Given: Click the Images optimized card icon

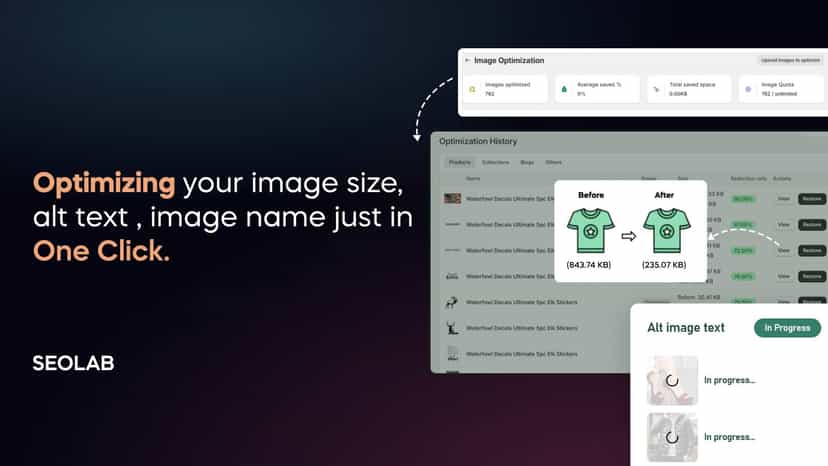Looking at the screenshot, I should click(472, 89).
